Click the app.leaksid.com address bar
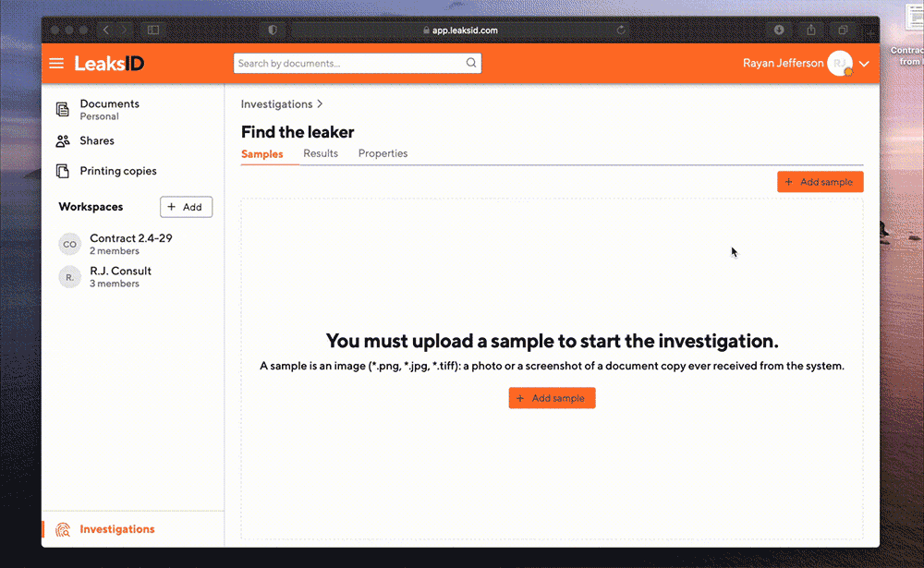This screenshot has height=568, width=924. click(x=459, y=30)
